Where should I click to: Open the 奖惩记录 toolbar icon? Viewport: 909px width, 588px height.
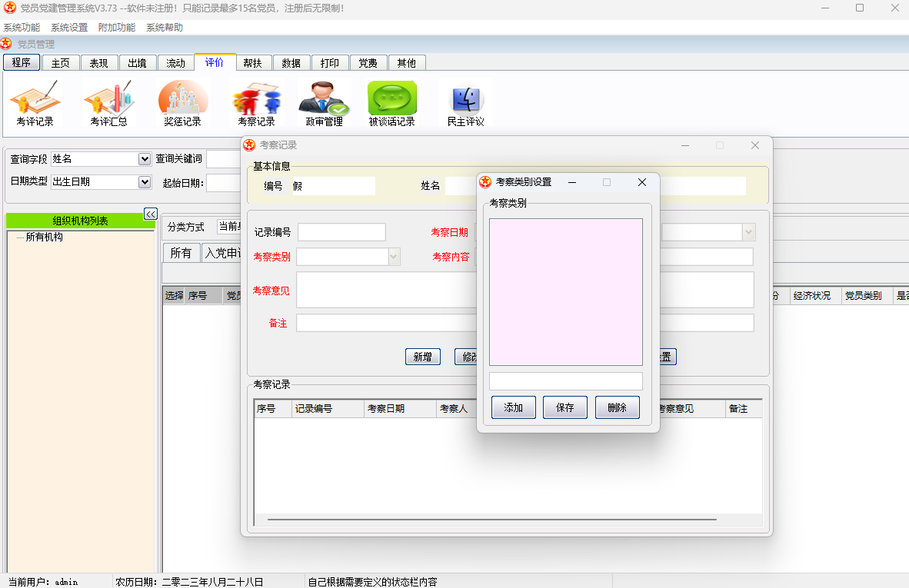click(x=182, y=103)
